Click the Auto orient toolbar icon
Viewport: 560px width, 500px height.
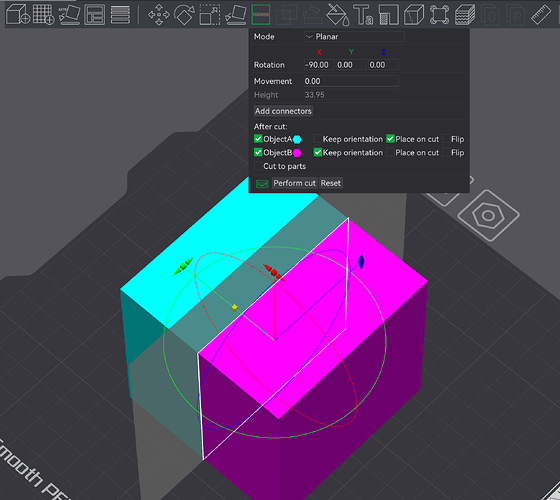point(69,15)
